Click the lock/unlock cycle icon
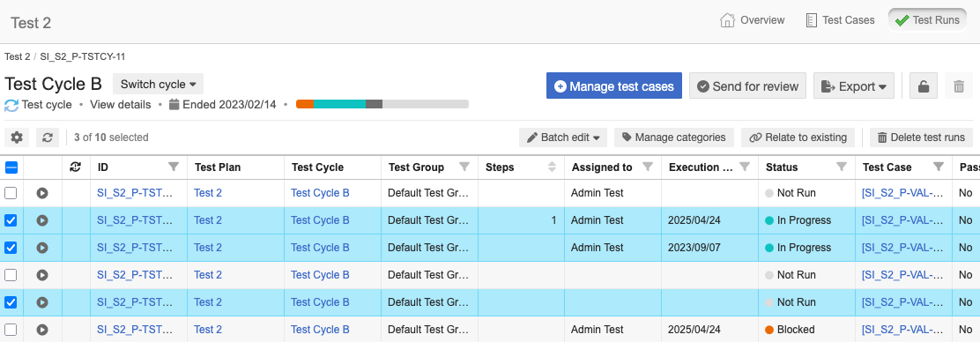The image size is (980, 342). coord(923,86)
